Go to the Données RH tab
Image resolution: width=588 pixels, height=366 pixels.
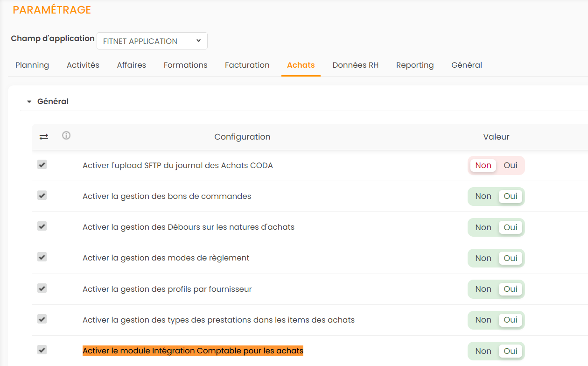click(355, 65)
